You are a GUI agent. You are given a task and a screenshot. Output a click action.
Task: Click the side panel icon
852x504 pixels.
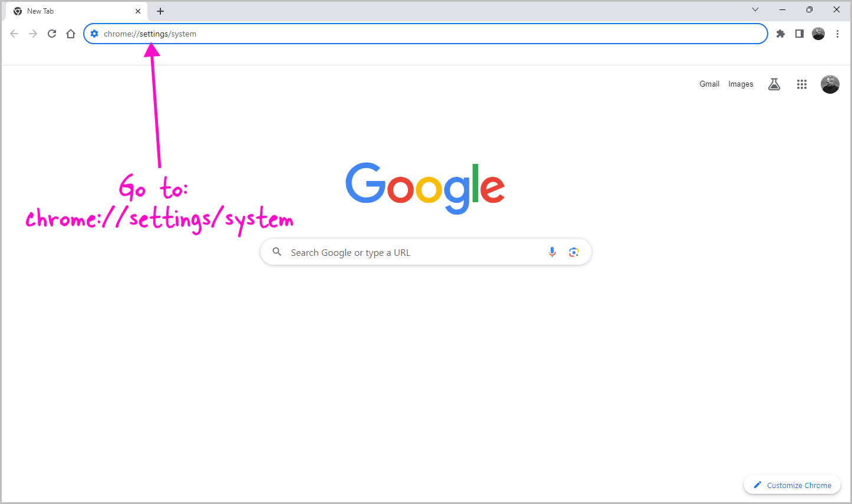pos(799,34)
